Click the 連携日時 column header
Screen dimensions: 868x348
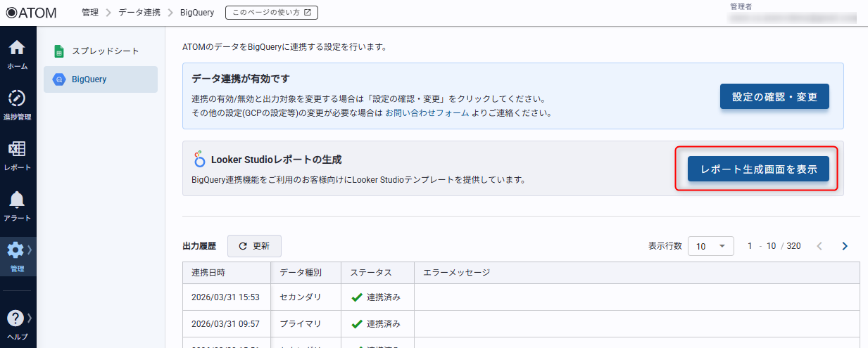[x=208, y=273]
